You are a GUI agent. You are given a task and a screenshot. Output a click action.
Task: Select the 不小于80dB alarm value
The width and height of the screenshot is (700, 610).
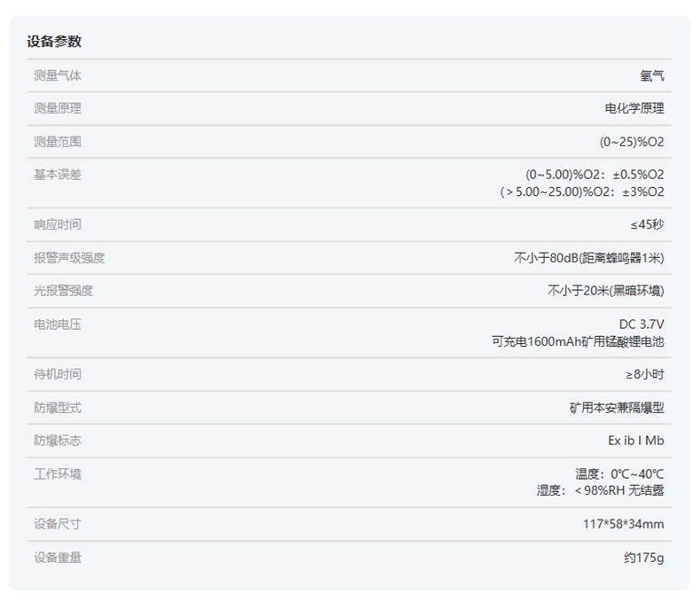pyautogui.click(x=588, y=258)
